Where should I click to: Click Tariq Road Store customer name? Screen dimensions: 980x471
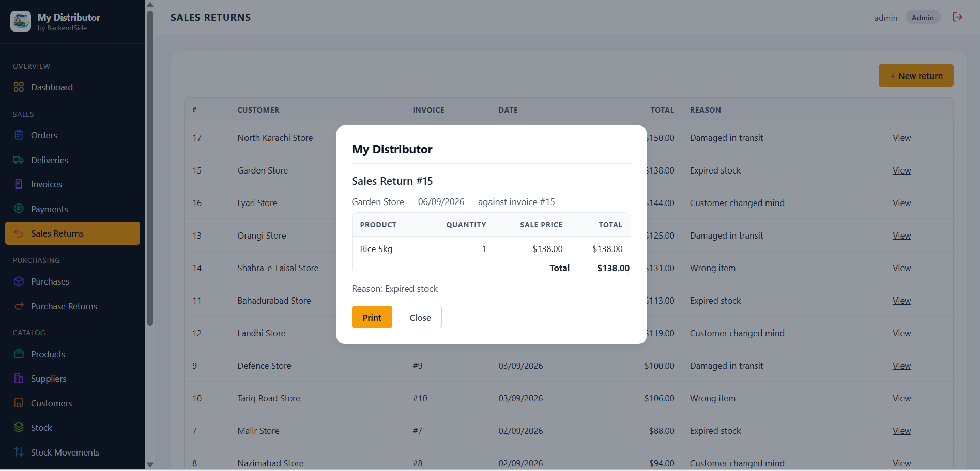pos(269,398)
